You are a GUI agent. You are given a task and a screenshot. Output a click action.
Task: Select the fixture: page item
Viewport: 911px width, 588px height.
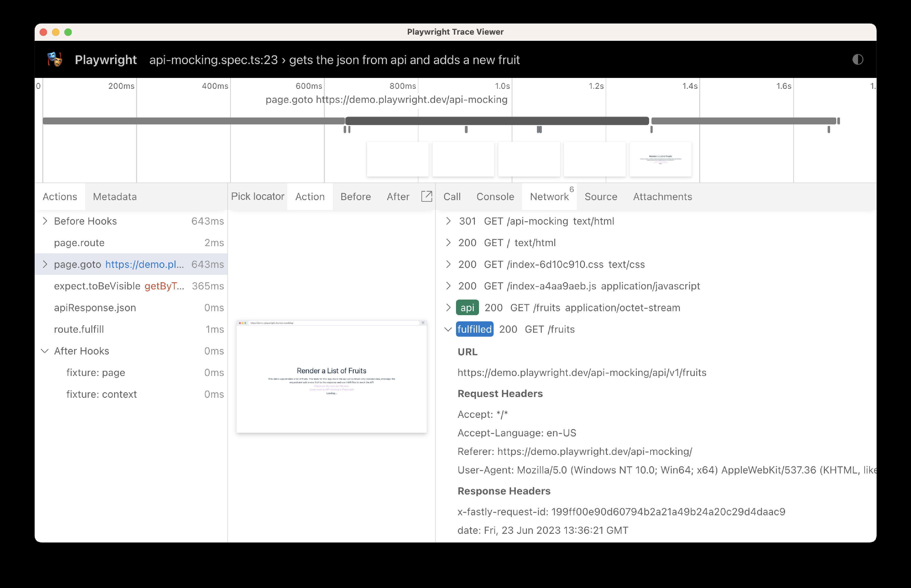click(131, 373)
